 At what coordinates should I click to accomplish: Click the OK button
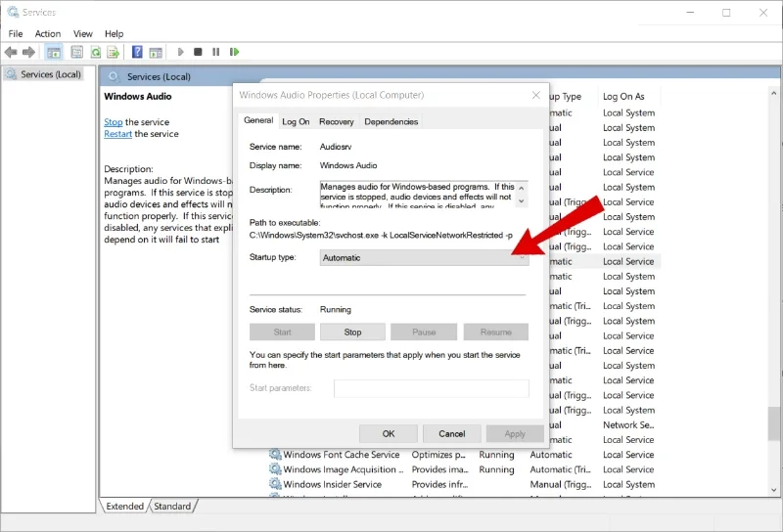[389, 433]
